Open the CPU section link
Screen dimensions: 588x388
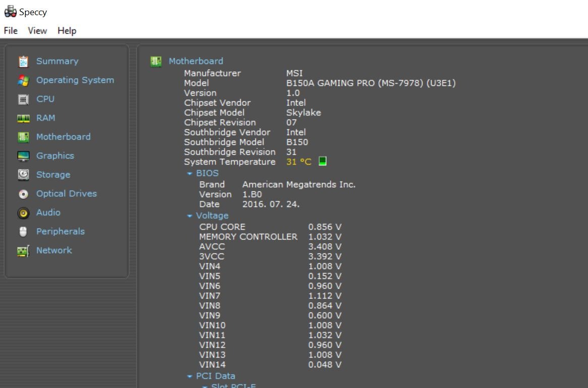[x=45, y=99]
